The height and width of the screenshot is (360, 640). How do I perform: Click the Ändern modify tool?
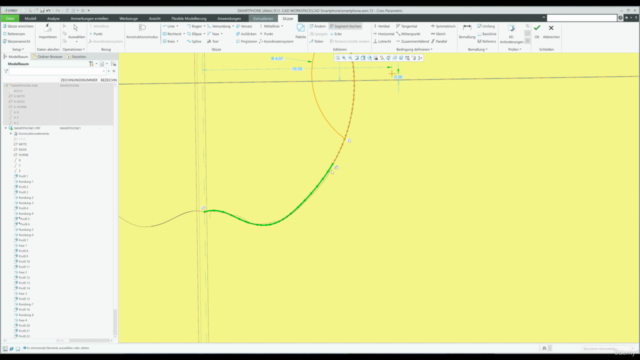tap(318, 26)
